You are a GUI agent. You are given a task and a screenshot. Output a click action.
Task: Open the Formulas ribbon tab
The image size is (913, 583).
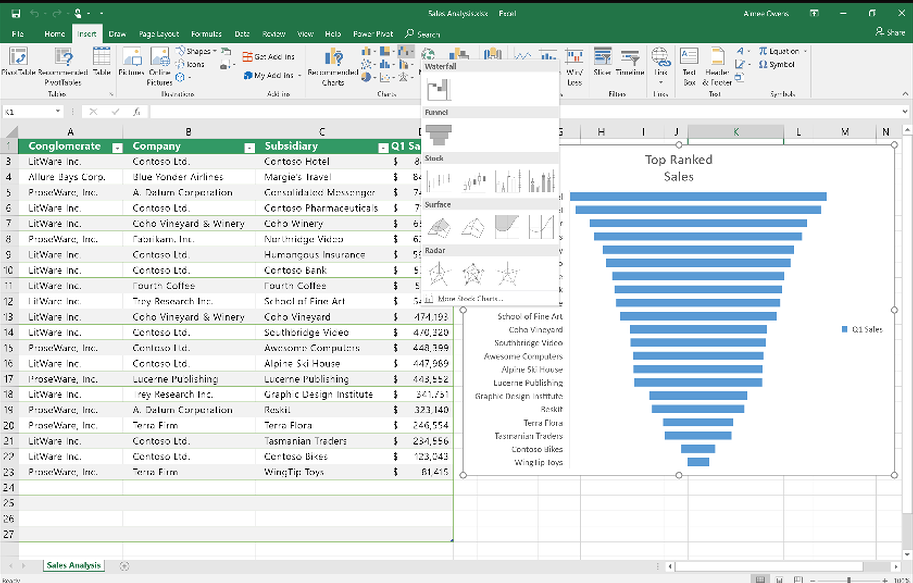(206, 34)
